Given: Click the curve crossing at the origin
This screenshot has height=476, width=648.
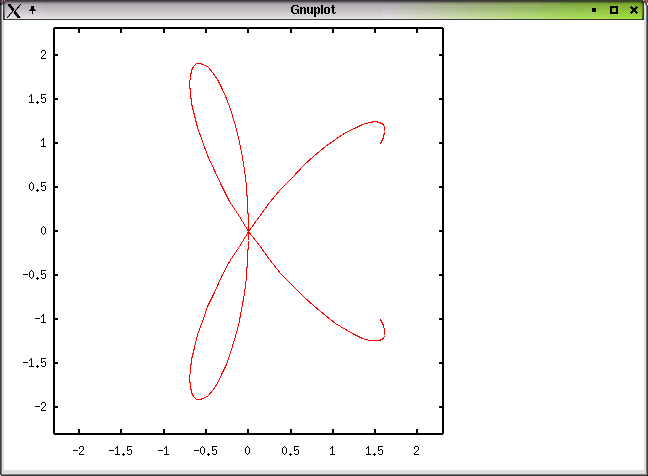Looking at the screenshot, I should coord(248,231).
